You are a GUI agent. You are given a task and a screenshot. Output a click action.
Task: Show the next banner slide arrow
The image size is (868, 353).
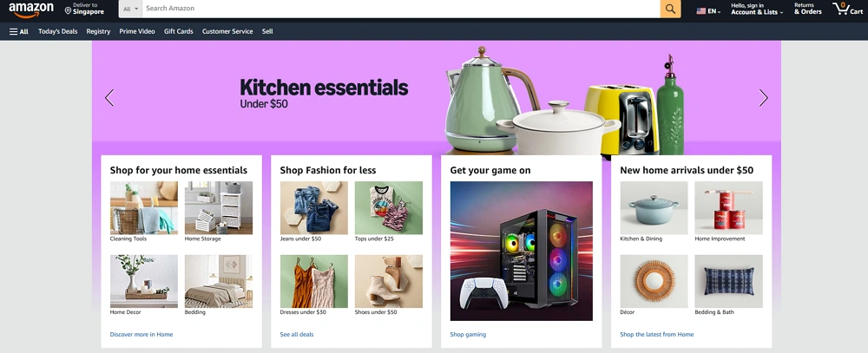pos(763,98)
